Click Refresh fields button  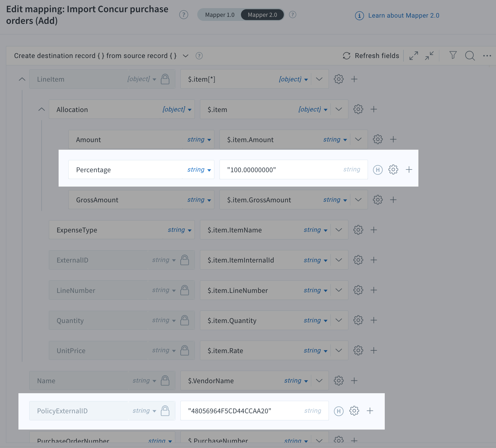pyautogui.click(x=371, y=56)
